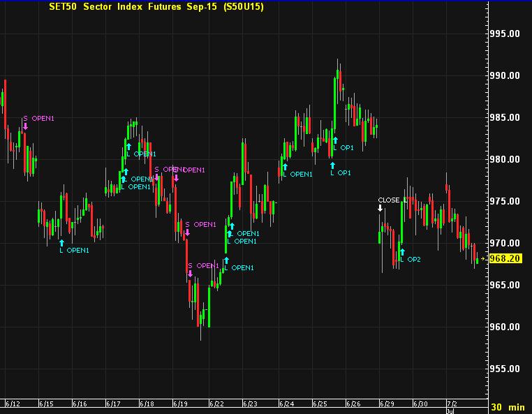Select the cyan L OP2 arrow marker
Viewport: 532px width, 414px height.
click(x=402, y=252)
